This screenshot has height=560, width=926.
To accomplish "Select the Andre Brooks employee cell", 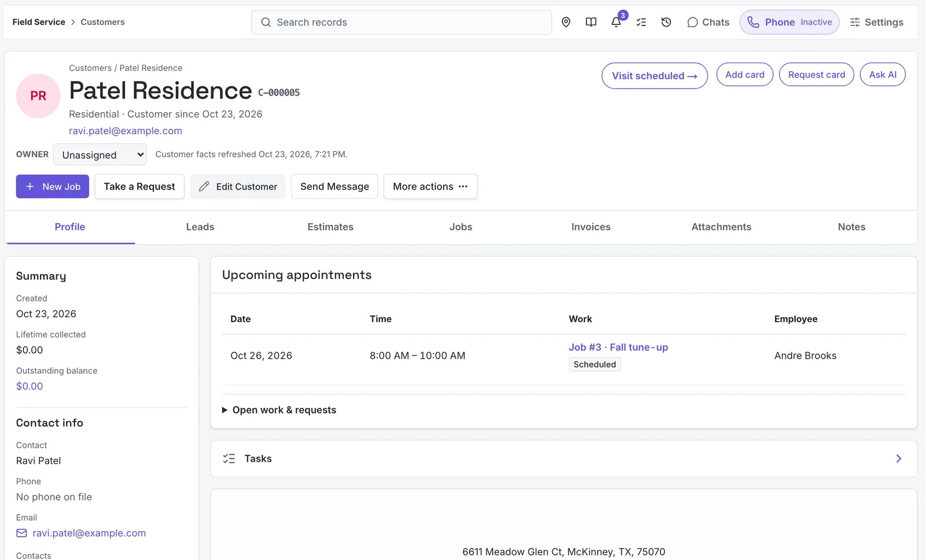I will tap(805, 356).
